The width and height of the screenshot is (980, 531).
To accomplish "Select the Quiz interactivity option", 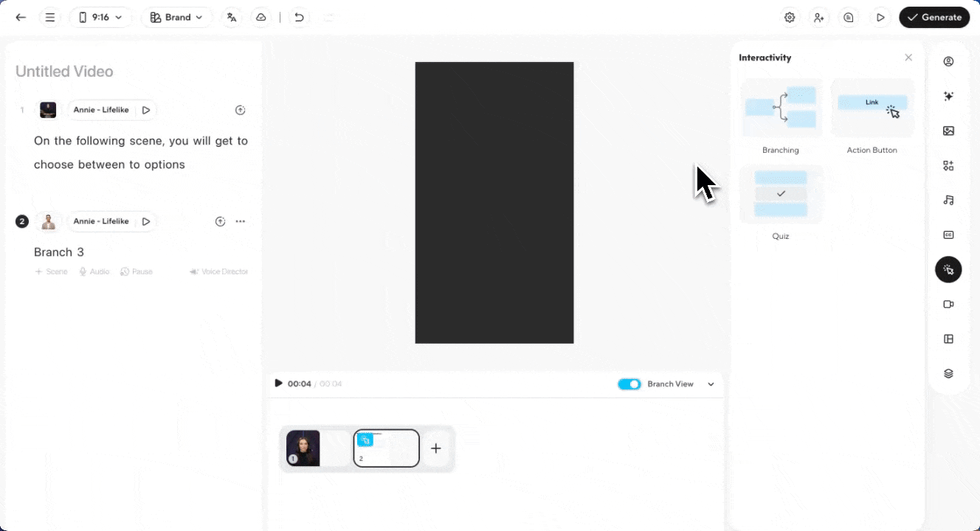I will click(x=781, y=195).
